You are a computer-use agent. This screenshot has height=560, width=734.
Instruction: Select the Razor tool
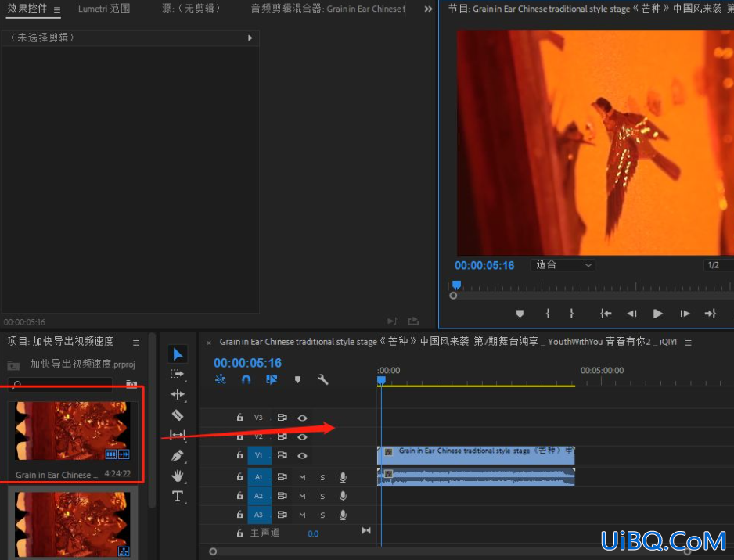click(178, 415)
